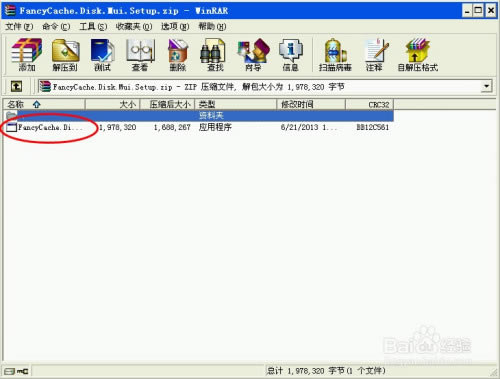
Task: Click the 查看 (View) toolbar icon
Action: (x=140, y=55)
